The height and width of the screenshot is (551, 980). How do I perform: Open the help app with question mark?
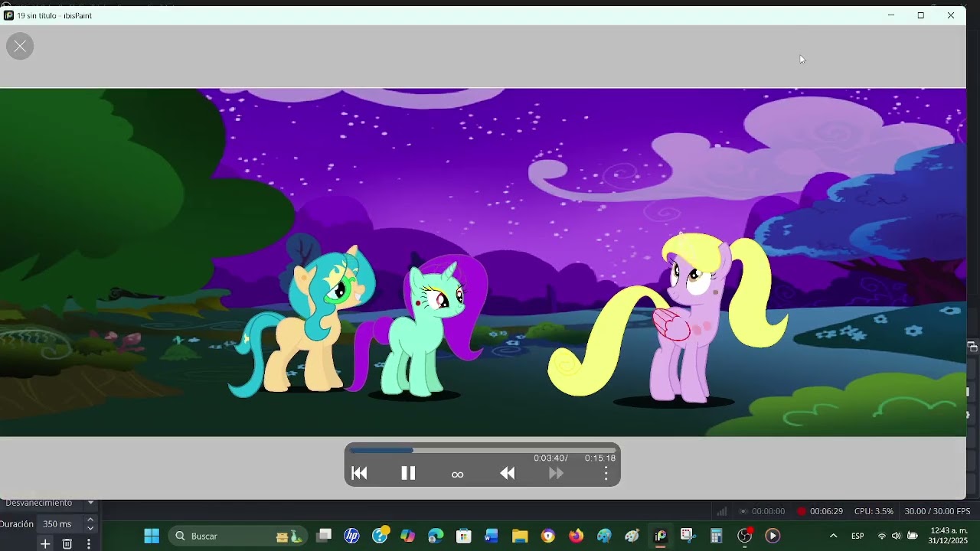click(381, 536)
